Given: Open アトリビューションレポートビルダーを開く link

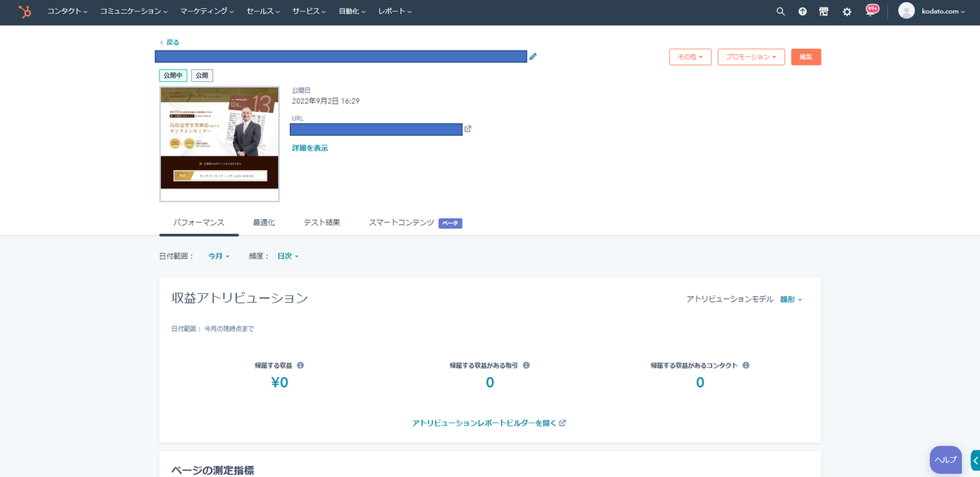Looking at the screenshot, I should [489, 423].
